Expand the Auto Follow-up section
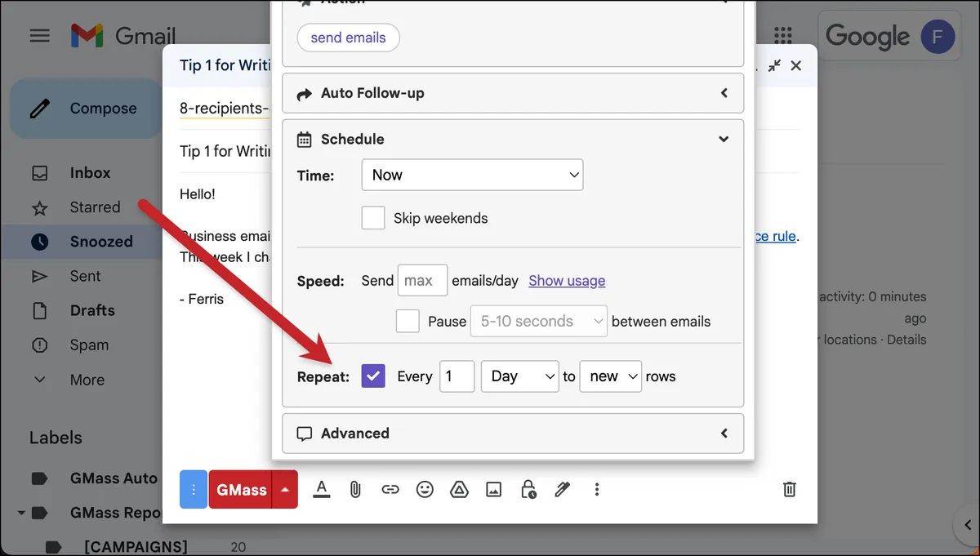This screenshot has width=980, height=556. click(x=513, y=93)
